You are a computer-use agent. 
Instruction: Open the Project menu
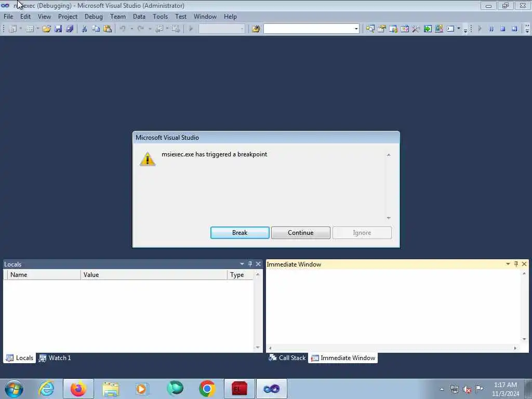point(68,16)
